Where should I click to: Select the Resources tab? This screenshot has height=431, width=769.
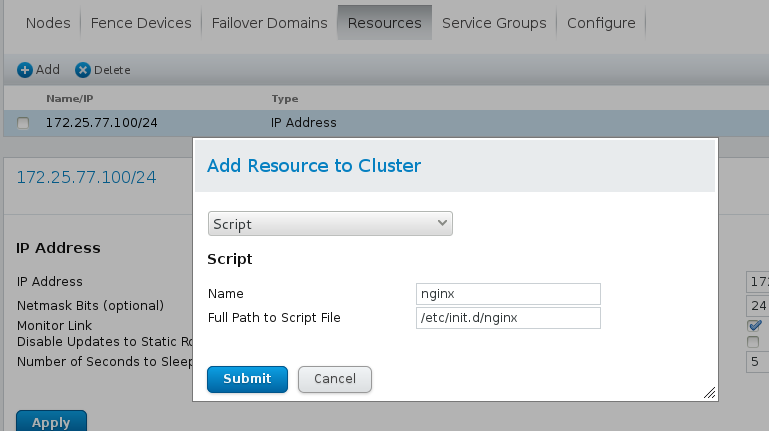384,23
